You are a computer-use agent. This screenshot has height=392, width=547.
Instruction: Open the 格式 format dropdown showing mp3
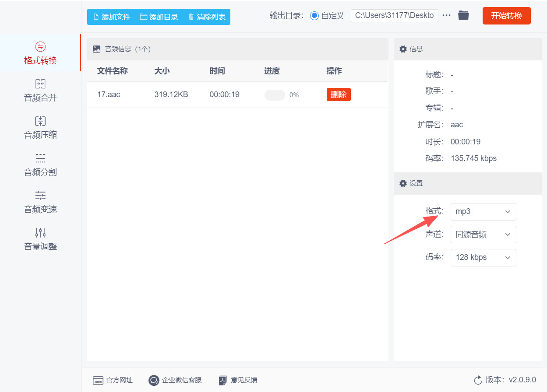pos(483,212)
